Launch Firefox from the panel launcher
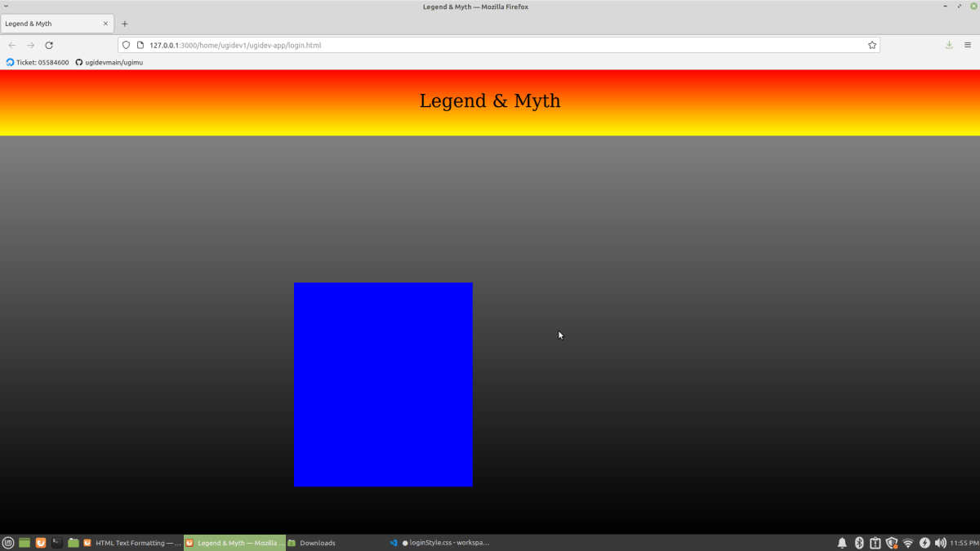The image size is (980, 551). (x=41, y=543)
